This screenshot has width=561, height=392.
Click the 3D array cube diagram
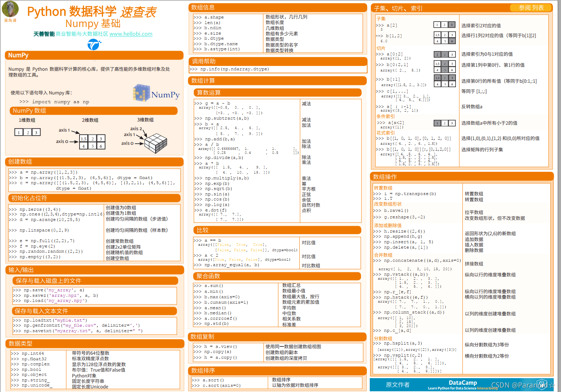click(x=155, y=143)
